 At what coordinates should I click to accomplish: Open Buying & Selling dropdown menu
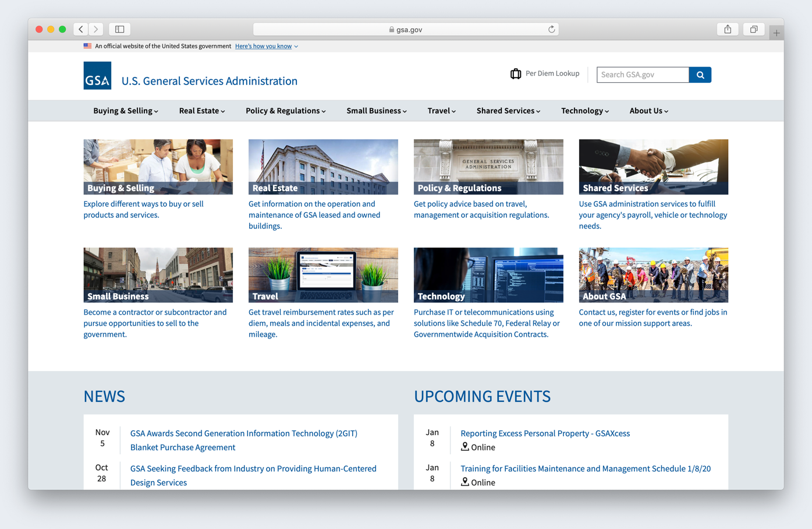126,111
